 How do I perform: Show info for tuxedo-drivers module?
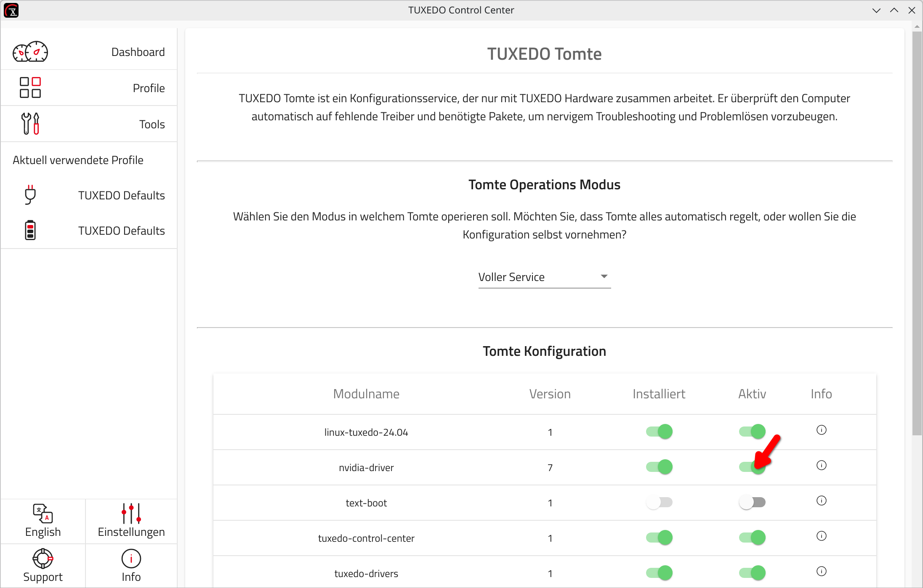[822, 571]
